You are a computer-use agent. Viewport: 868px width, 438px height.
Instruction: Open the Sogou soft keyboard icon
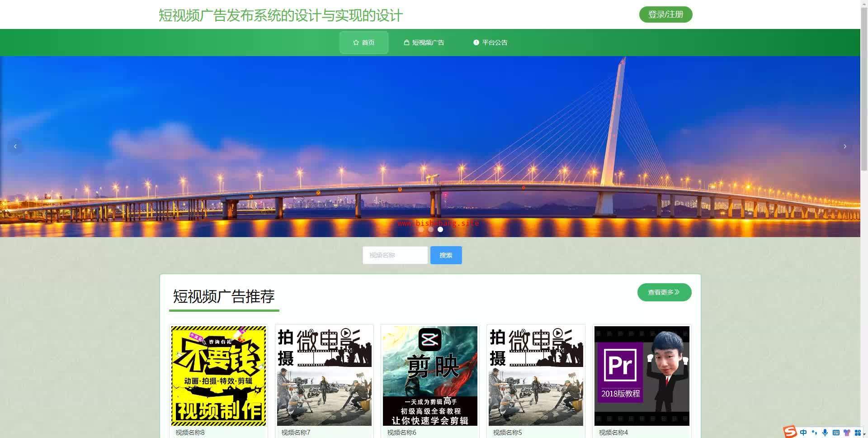pyautogui.click(x=836, y=433)
